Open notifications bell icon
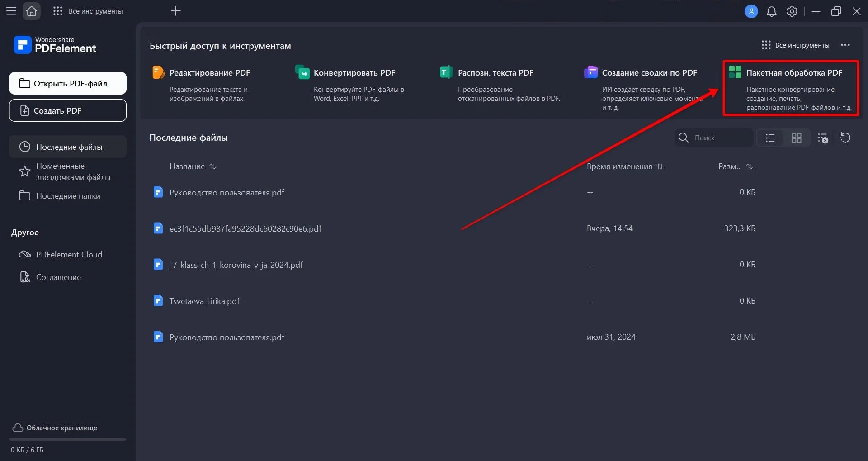Image resolution: width=868 pixels, height=461 pixels. click(771, 12)
